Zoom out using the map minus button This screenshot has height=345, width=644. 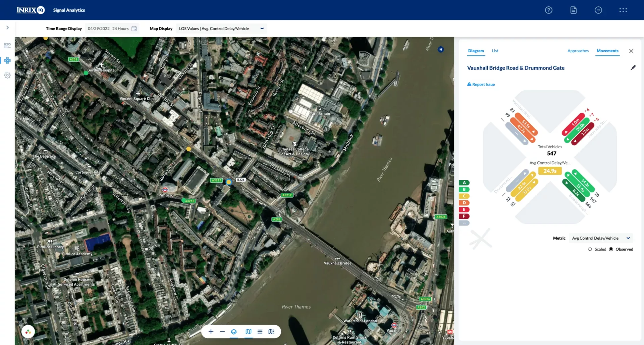pos(222,332)
